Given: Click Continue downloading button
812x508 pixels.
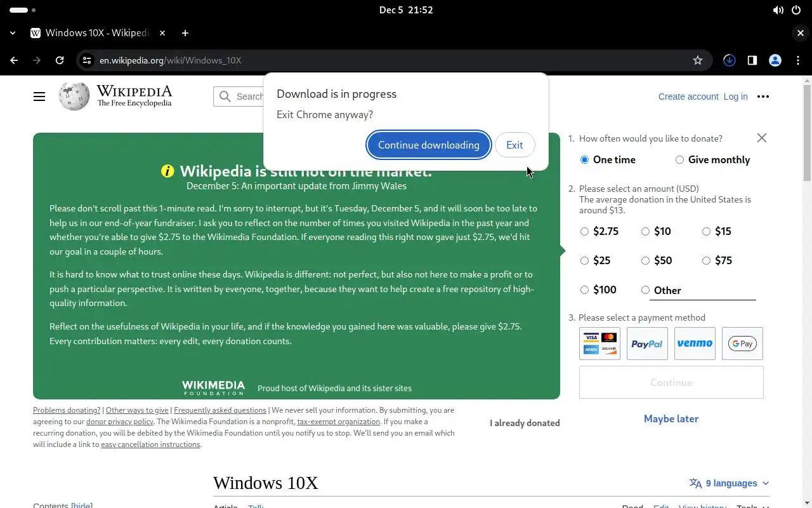Looking at the screenshot, I should tap(429, 145).
